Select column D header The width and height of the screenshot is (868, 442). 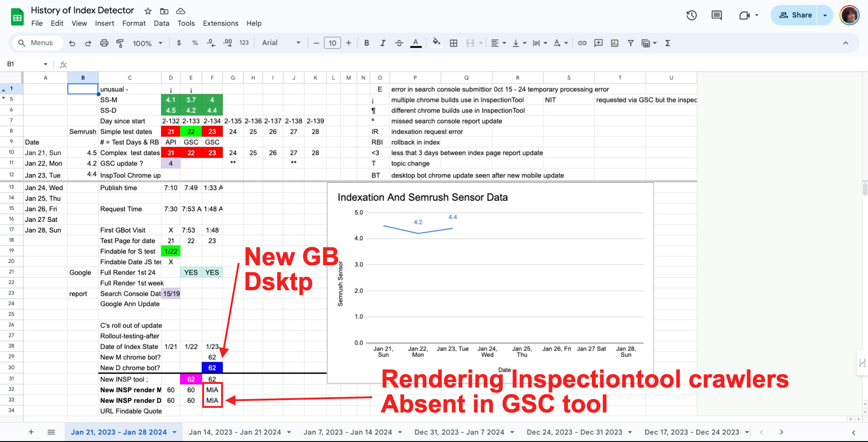[171, 78]
